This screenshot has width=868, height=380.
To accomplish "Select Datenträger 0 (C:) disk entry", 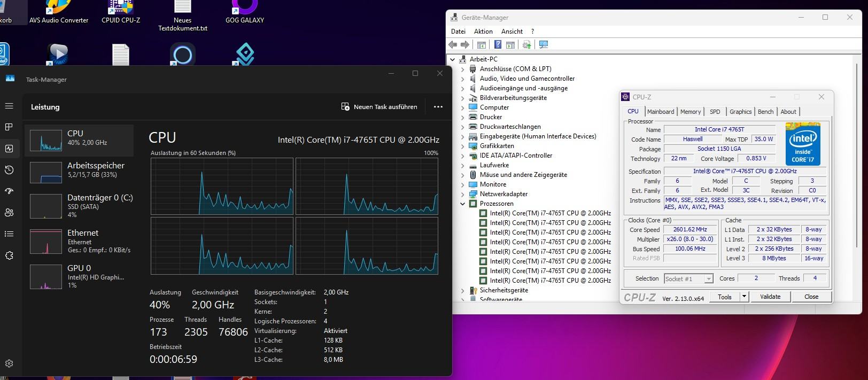I will click(79, 206).
